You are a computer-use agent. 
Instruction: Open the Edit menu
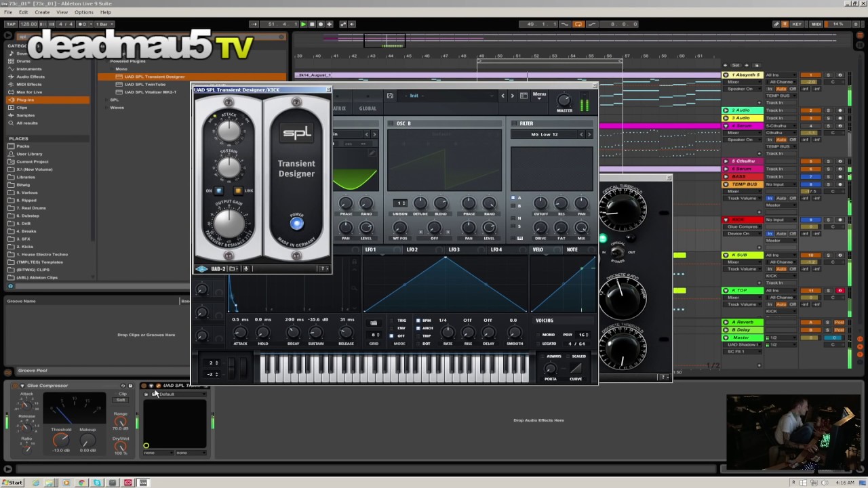tap(24, 12)
